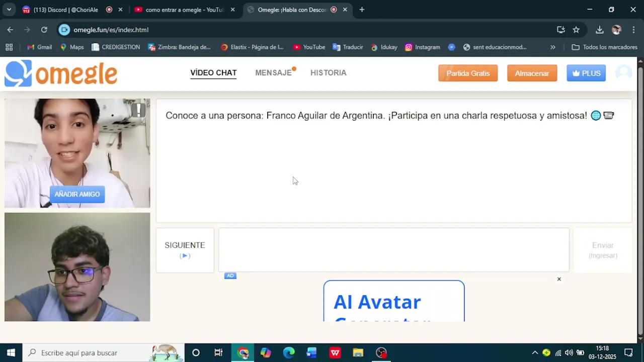Click the PLUS crown button

586,73
